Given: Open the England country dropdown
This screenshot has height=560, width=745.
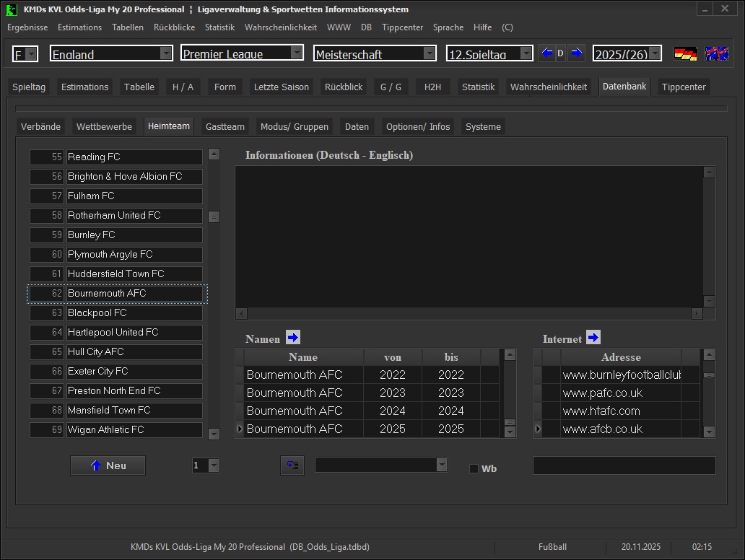Looking at the screenshot, I should coord(166,54).
